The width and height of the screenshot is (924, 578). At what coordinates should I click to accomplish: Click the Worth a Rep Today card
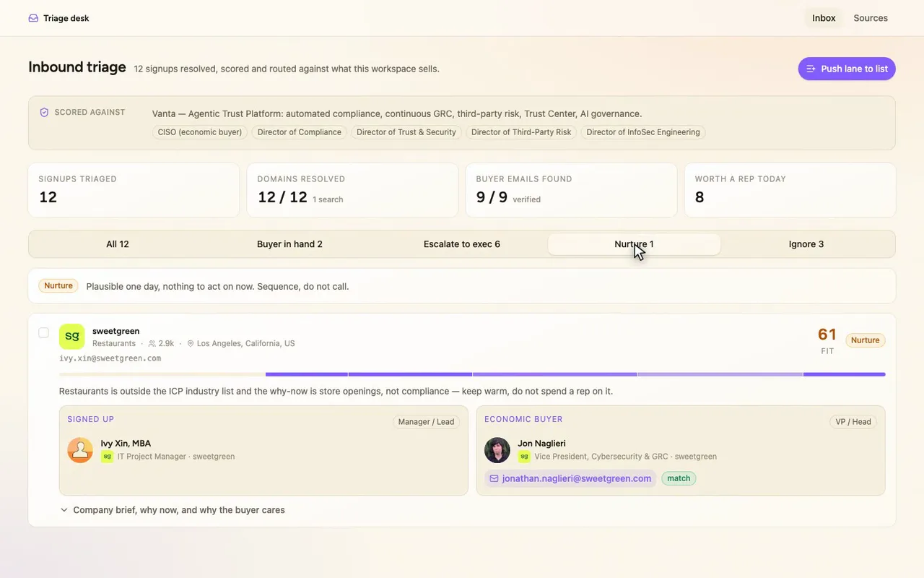790,190
